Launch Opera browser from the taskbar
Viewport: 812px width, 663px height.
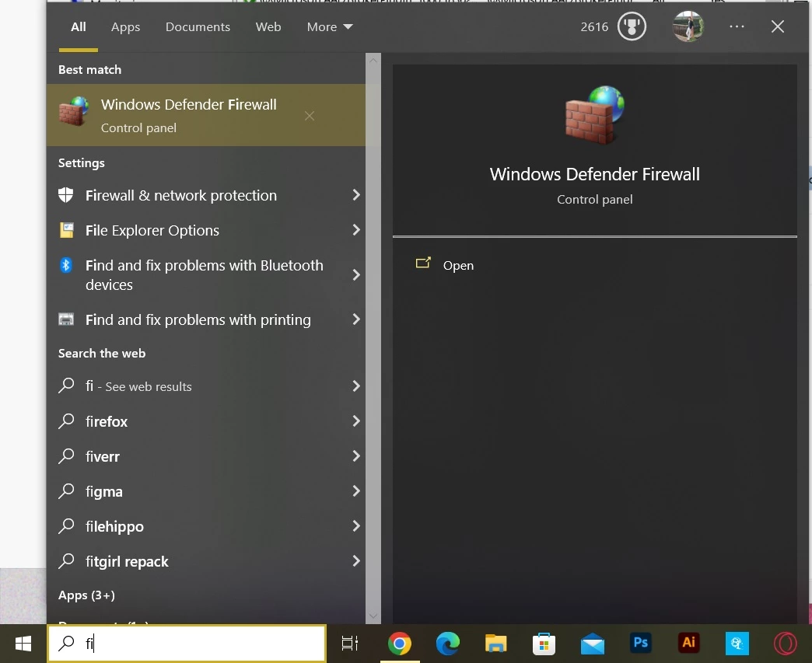[x=785, y=644]
